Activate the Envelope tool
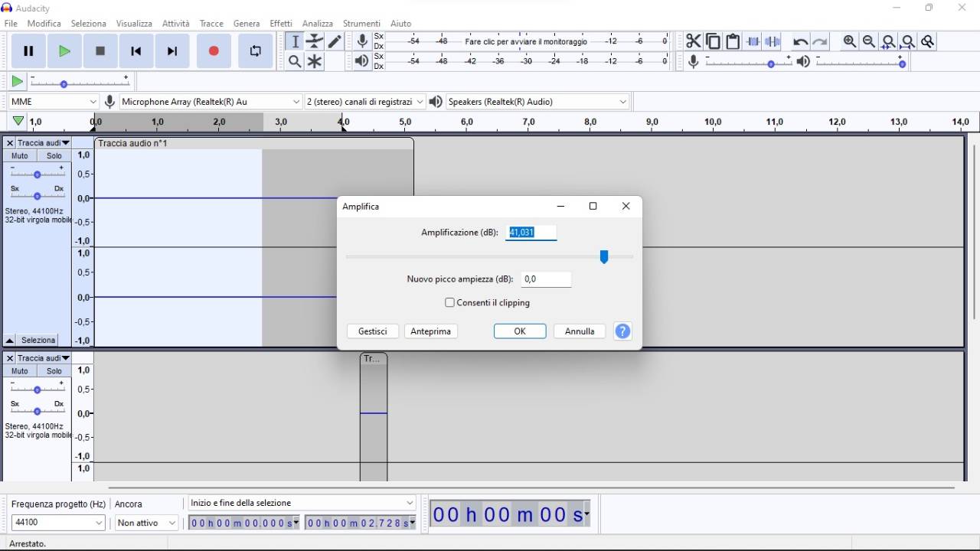 click(x=315, y=42)
